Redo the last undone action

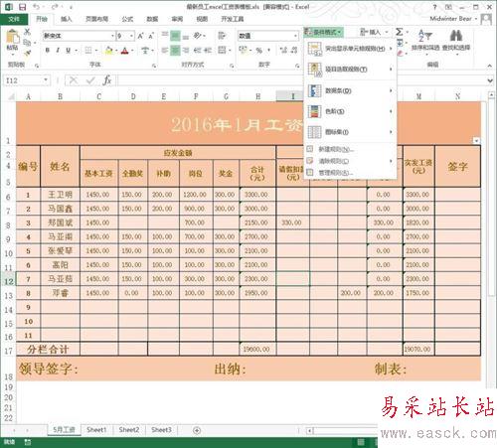(x=55, y=7)
